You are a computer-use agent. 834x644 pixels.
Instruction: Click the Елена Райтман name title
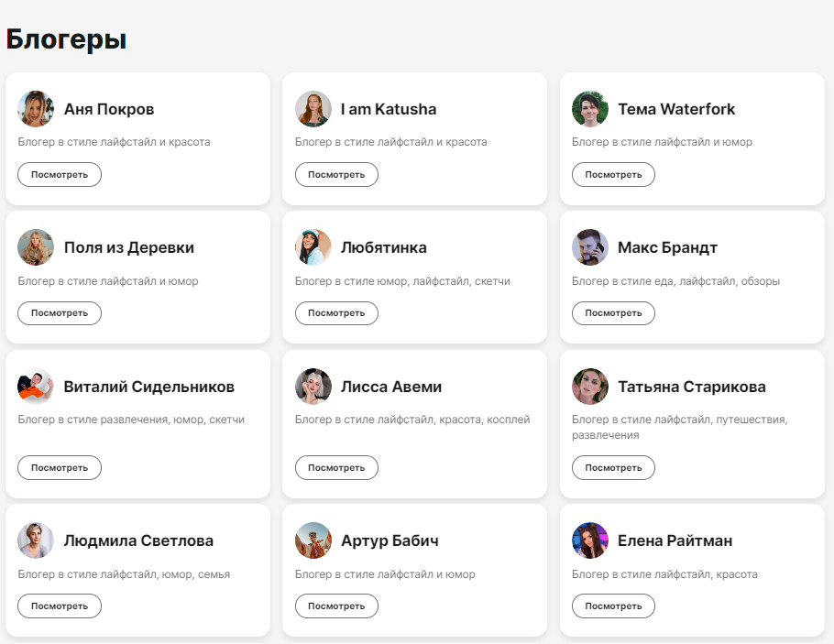pyautogui.click(x=675, y=540)
